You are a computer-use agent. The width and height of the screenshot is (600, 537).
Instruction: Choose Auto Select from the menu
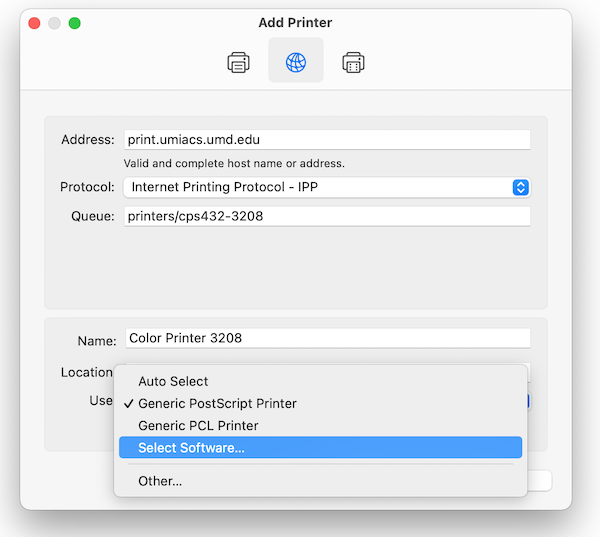pyautogui.click(x=173, y=381)
